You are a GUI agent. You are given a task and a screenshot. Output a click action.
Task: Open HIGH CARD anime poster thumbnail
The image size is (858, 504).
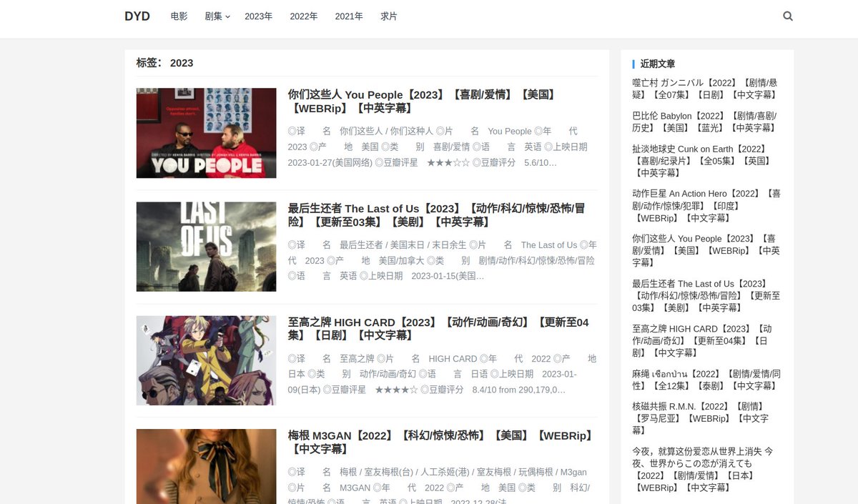[x=206, y=360]
